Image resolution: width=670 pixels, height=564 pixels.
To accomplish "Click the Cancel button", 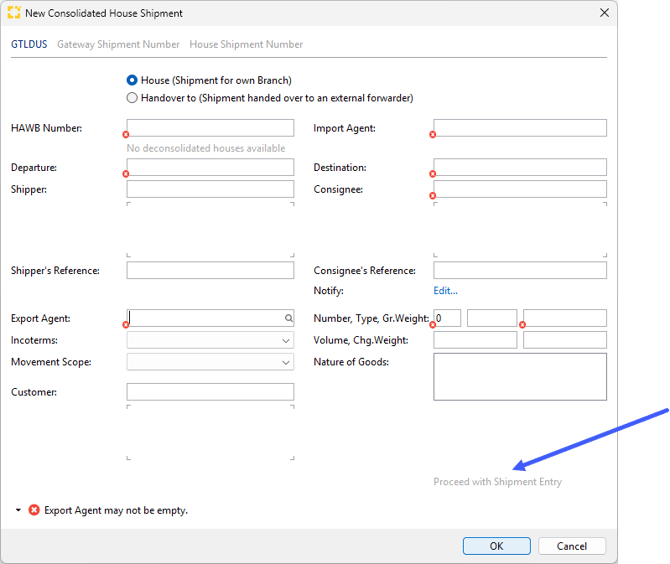I will pos(572,546).
